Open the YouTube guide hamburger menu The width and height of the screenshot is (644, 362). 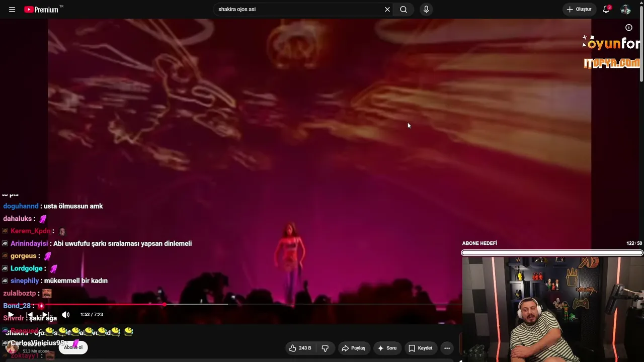(x=12, y=10)
